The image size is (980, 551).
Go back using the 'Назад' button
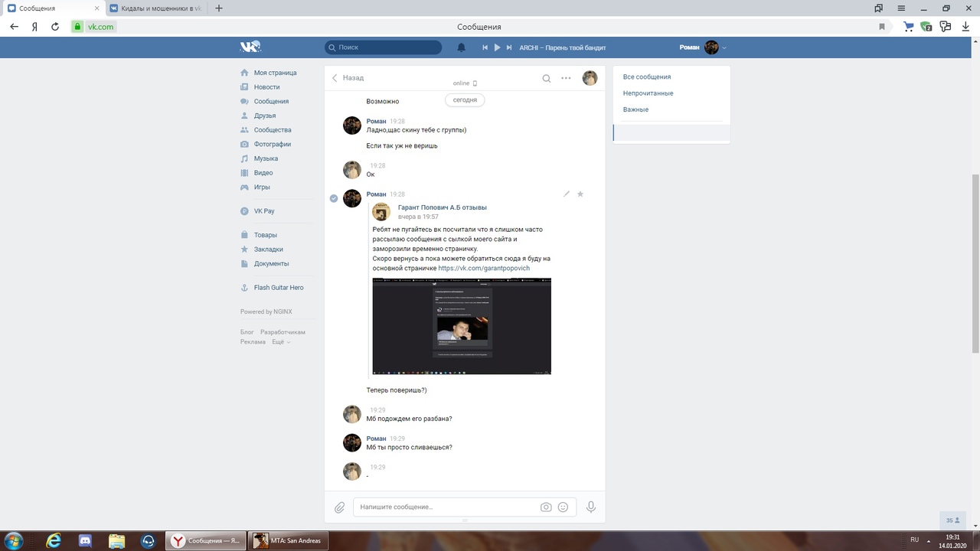[x=348, y=78]
